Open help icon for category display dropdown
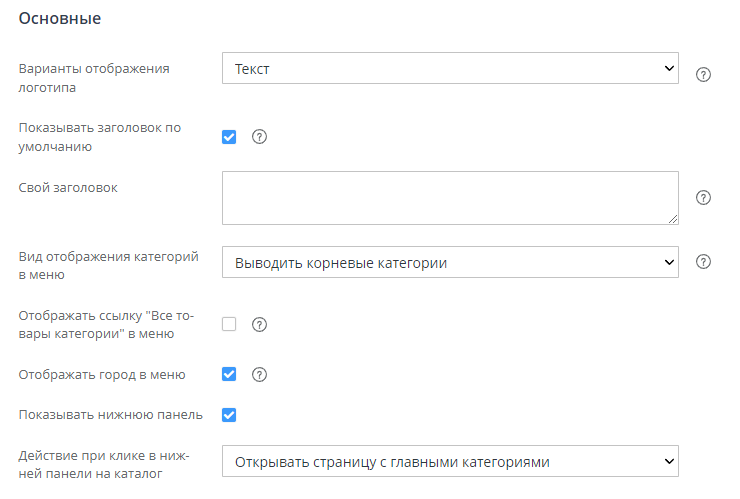740x499 pixels. 703,262
